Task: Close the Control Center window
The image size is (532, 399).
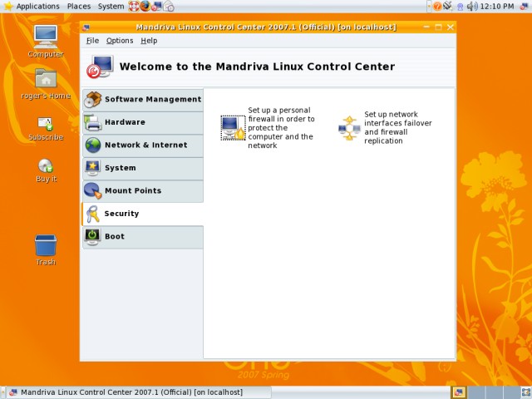Action: [x=451, y=27]
